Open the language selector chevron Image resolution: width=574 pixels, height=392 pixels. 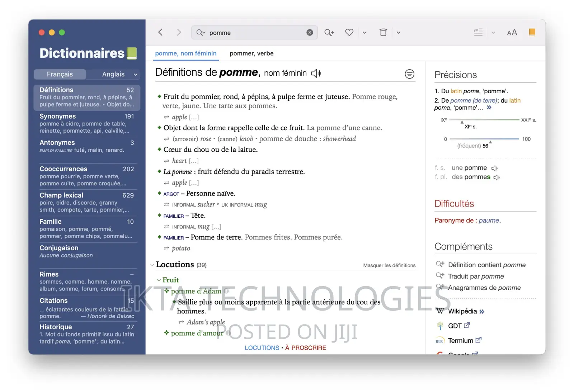point(136,75)
